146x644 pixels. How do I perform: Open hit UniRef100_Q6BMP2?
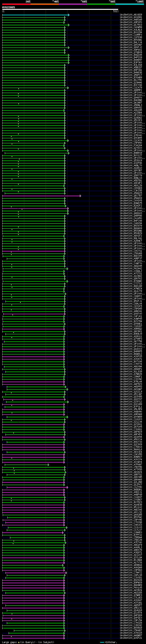tap(131, 90)
